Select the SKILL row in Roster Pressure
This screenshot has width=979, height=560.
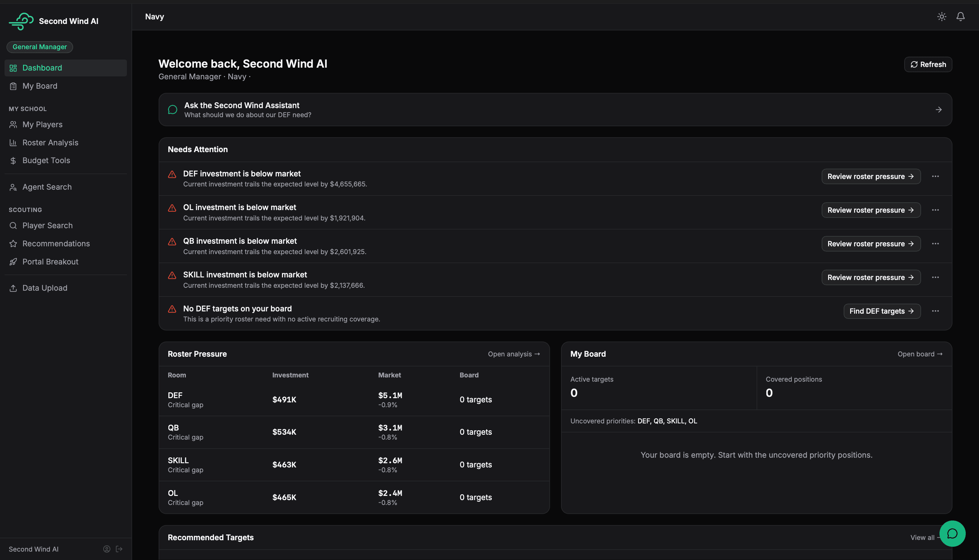click(x=354, y=465)
